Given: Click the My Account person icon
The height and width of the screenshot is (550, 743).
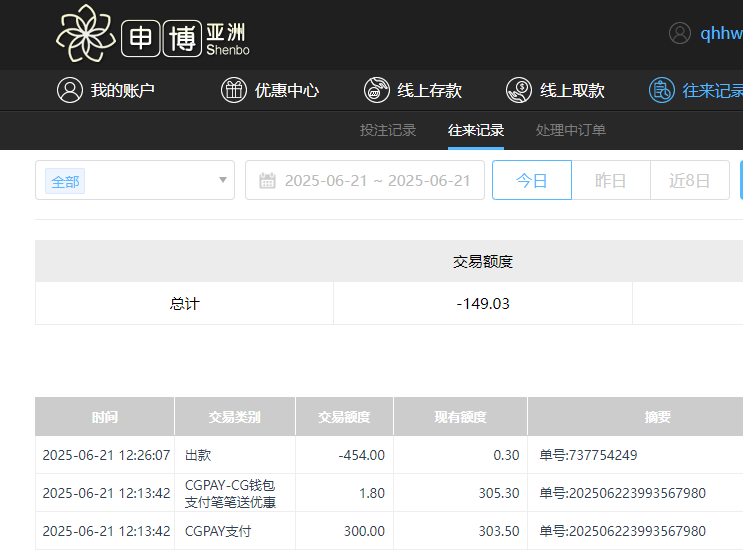Looking at the screenshot, I should tap(69, 90).
